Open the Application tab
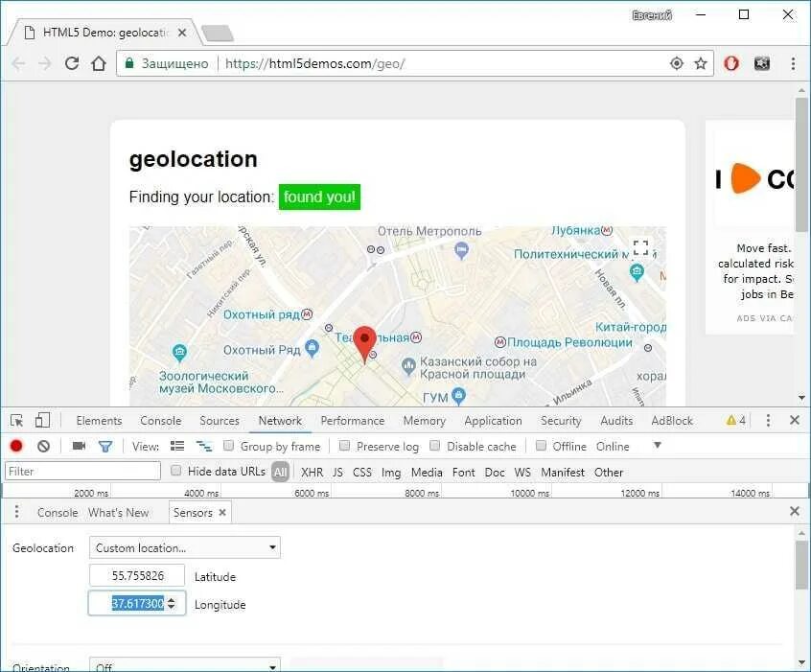Image resolution: width=811 pixels, height=672 pixels. [493, 421]
